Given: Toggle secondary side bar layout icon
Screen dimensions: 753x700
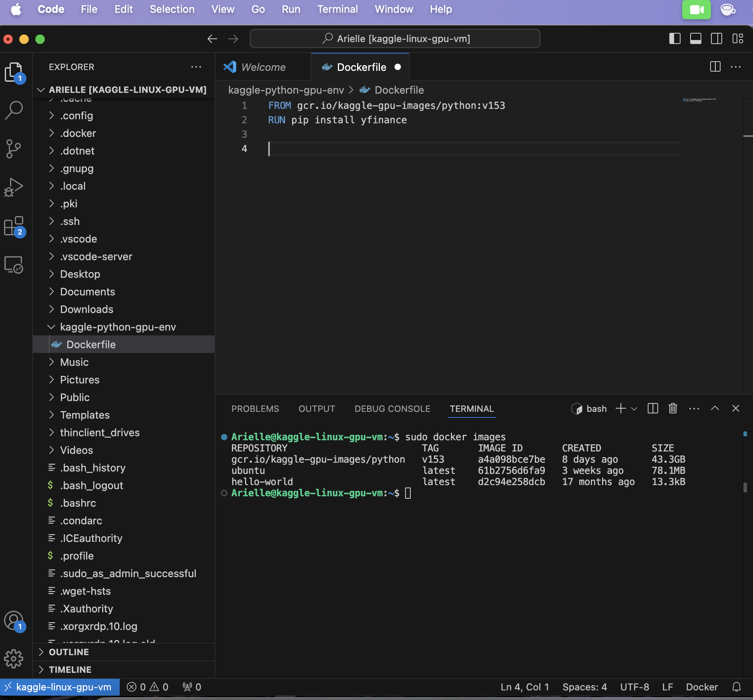Looking at the screenshot, I should pos(717,39).
